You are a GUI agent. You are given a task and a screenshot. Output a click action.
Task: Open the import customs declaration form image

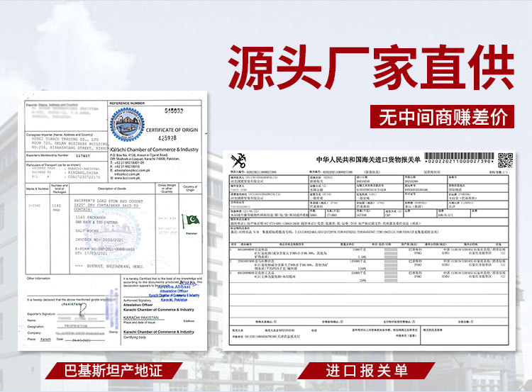coord(369,250)
